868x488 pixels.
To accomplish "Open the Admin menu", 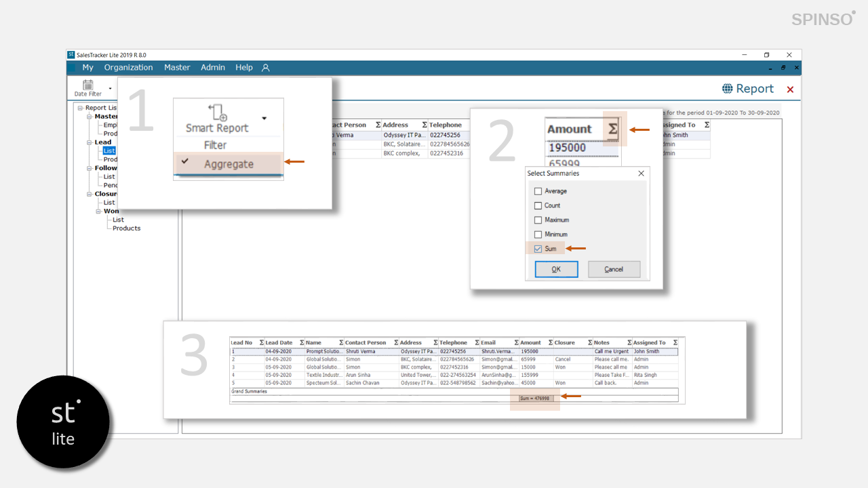I will 213,68.
